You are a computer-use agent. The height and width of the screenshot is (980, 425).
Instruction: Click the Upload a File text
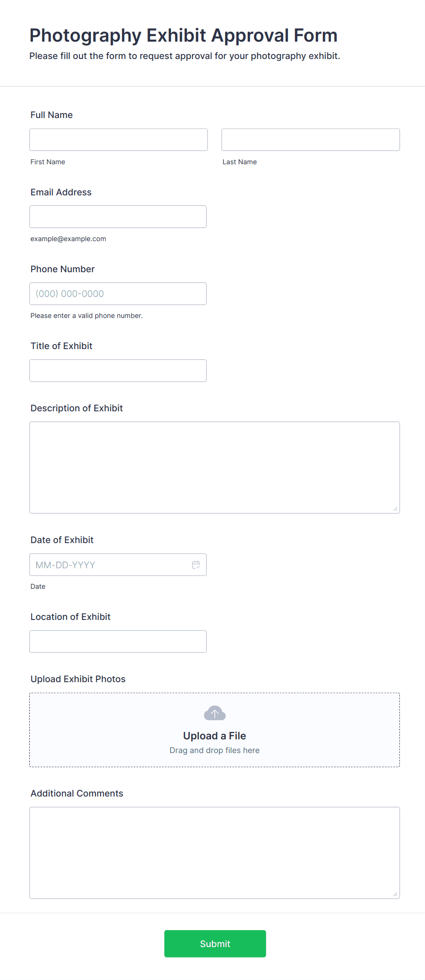214,736
